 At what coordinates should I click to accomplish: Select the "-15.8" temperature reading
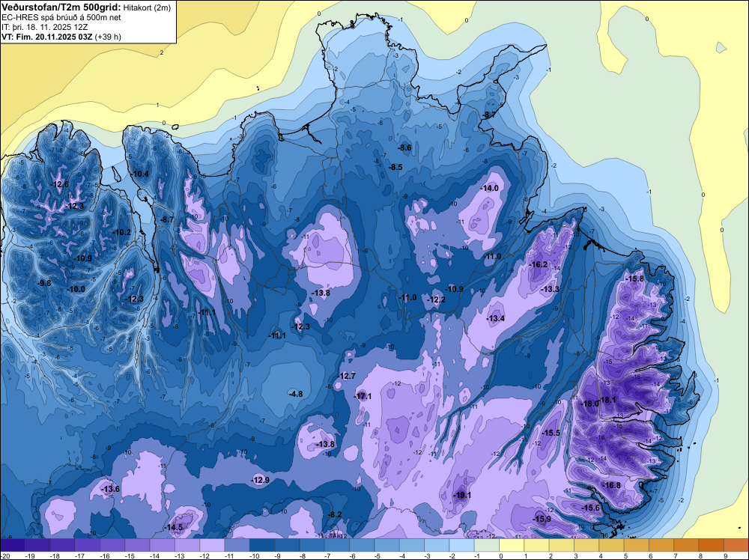click(x=635, y=279)
